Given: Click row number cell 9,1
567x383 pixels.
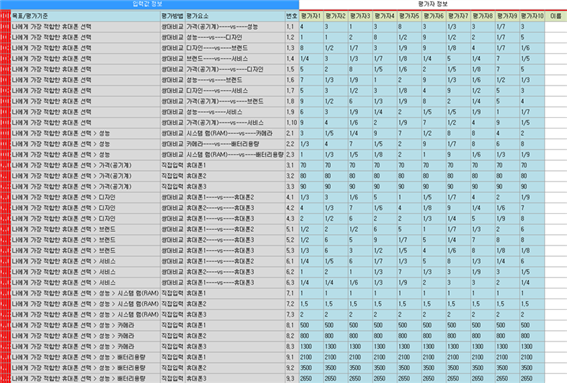Looking at the screenshot, I should [x=292, y=357].
